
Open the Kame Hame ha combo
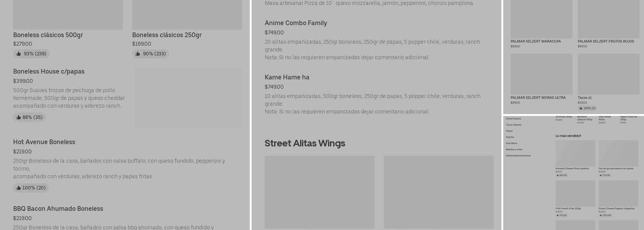point(287,77)
